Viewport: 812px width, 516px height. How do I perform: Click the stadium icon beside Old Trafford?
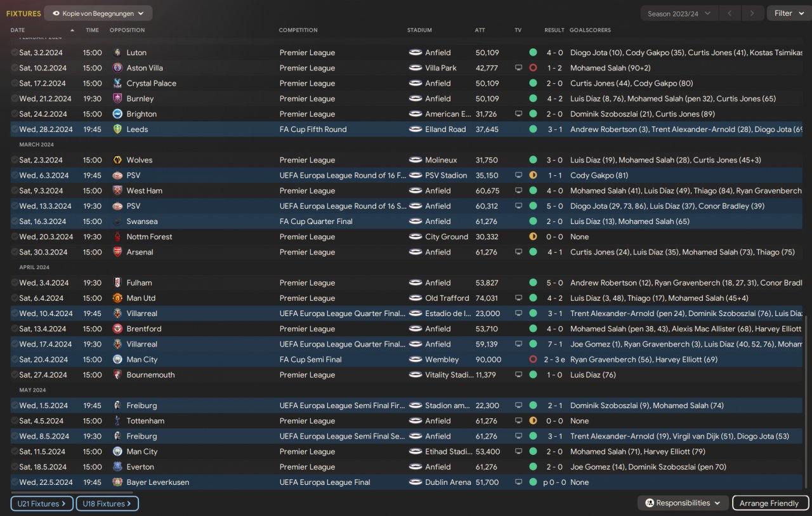coord(416,298)
